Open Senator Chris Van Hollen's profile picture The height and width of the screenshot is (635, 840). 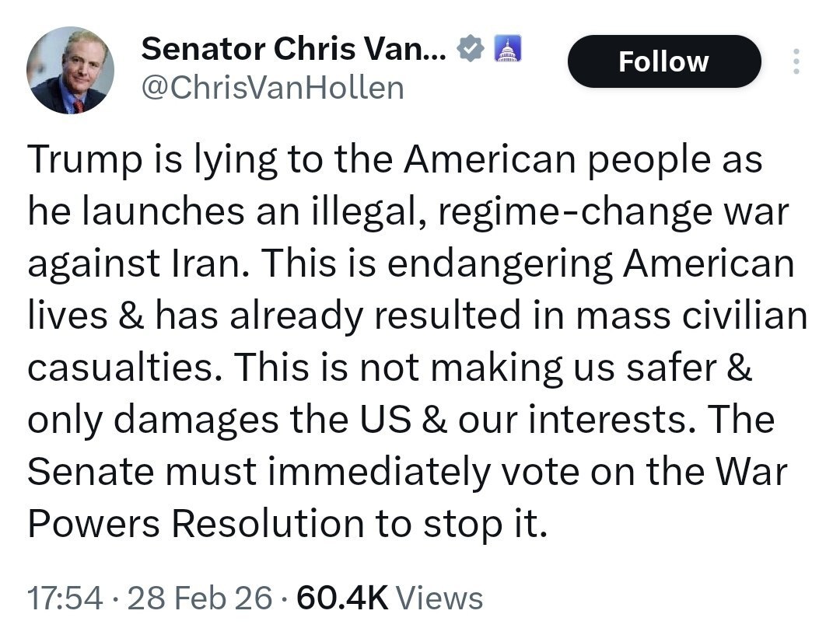tap(71, 71)
